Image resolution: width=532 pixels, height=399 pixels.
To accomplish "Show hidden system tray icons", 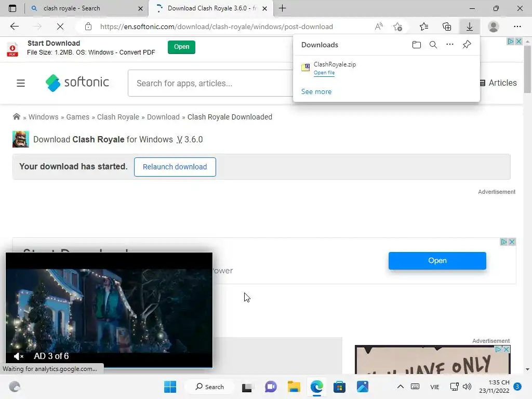I will [x=401, y=387].
